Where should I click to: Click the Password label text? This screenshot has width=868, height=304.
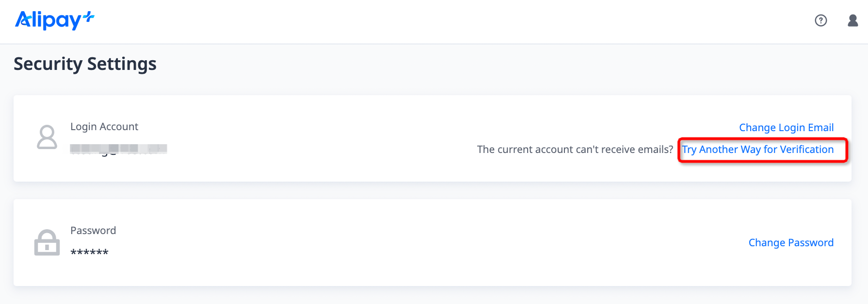pyautogui.click(x=93, y=231)
